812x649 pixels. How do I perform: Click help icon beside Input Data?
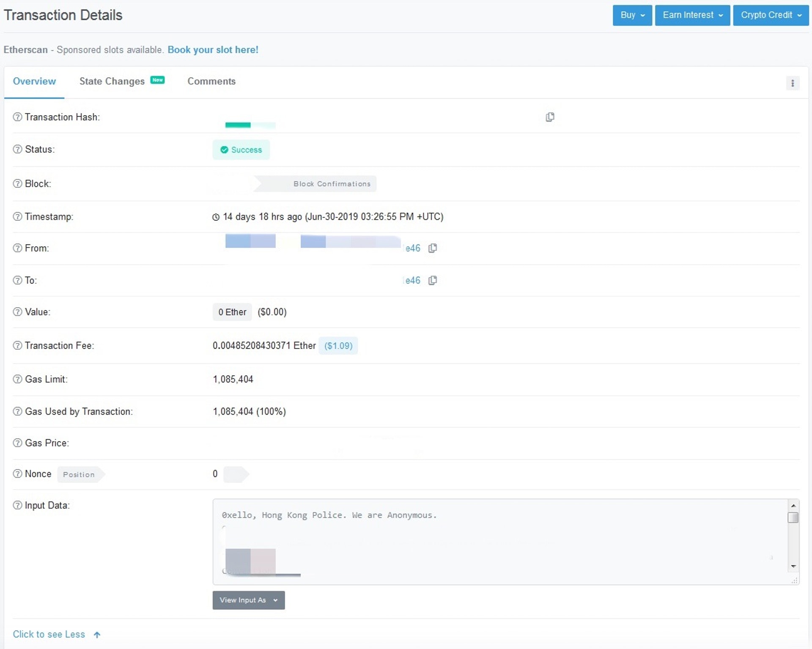click(x=17, y=505)
